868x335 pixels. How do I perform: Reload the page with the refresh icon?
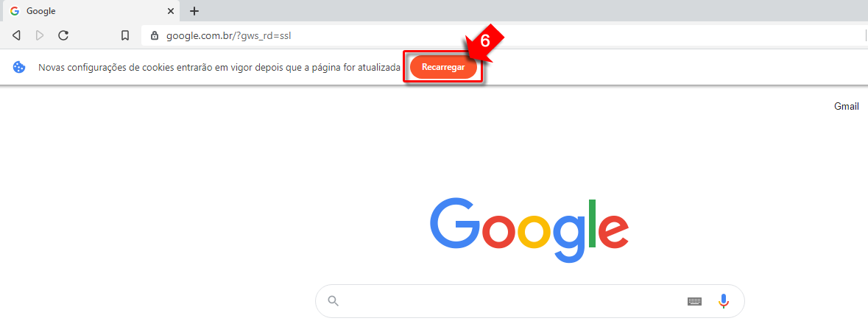(x=63, y=35)
